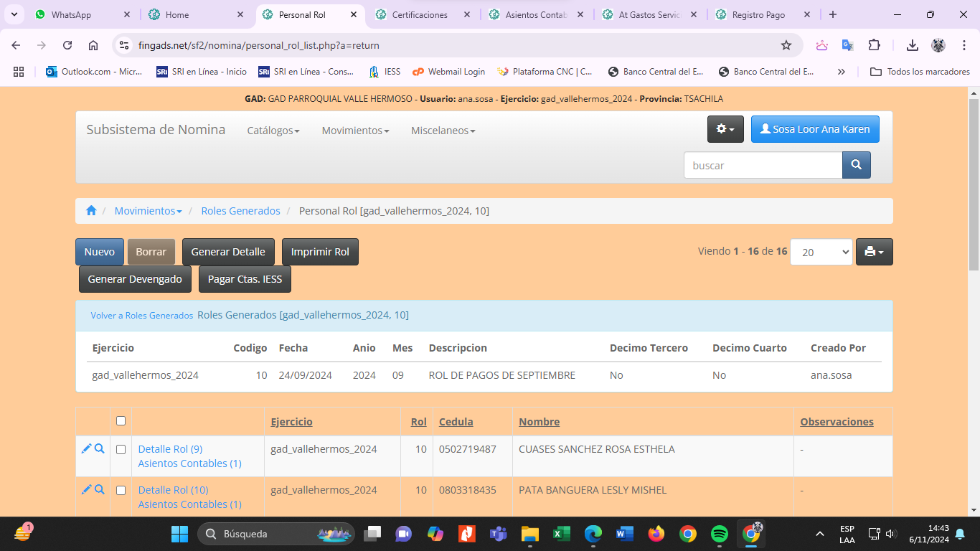View the CUASES SANCHEZ record with magnifier icon
The width and height of the screenshot is (980, 551).
point(100,448)
